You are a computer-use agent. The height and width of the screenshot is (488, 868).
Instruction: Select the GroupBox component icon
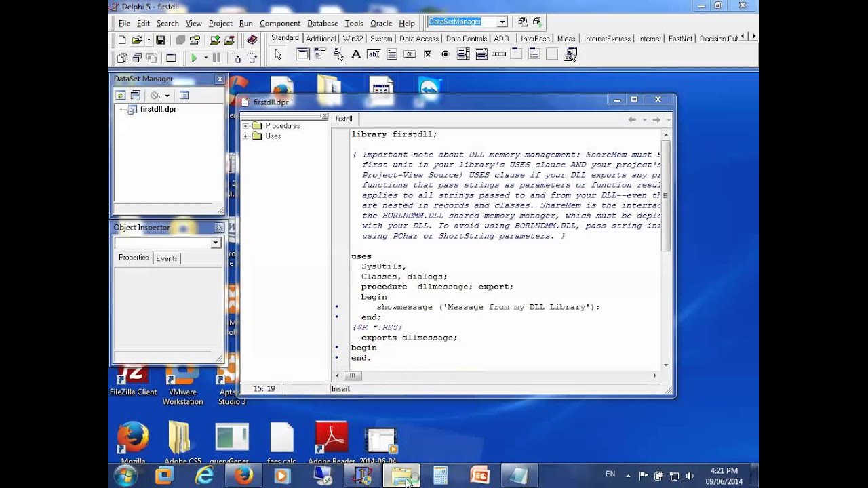pyautogui.click(x=516, y=55)
